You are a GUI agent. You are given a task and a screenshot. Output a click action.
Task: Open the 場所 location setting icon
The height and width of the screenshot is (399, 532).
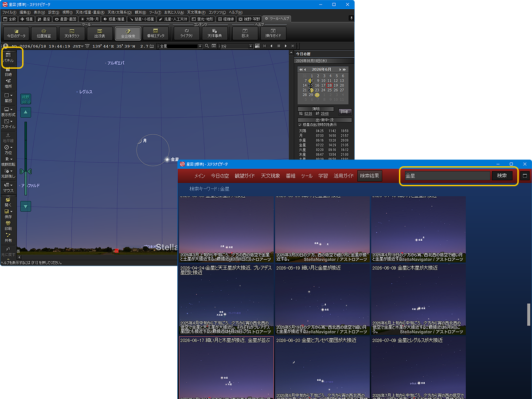(8, 83)
